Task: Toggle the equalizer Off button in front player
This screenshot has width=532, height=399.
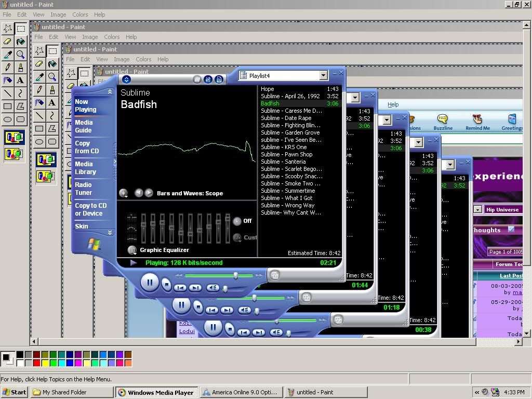Action: click(237, 221)
